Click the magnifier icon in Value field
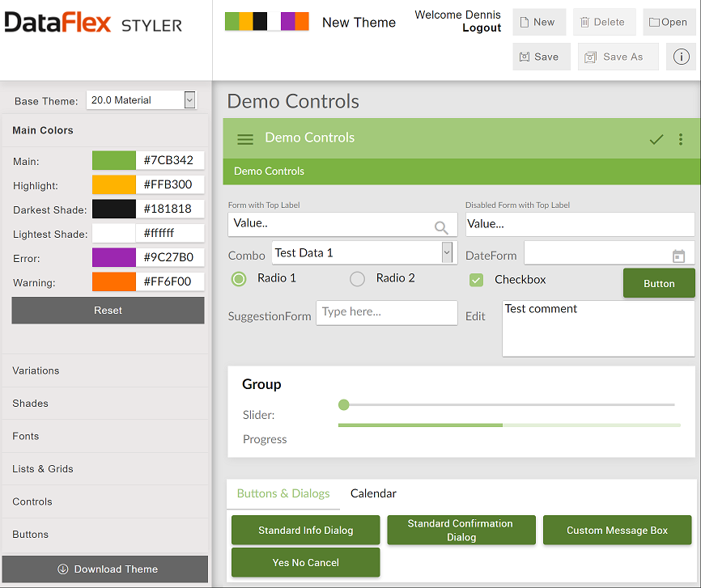Image resolution: width=701 pixels, height=588 pixels. point(441,227)
